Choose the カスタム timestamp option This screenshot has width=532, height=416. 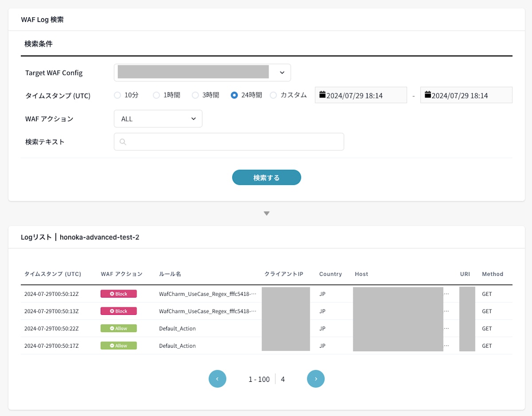click(x=274, y=95)
